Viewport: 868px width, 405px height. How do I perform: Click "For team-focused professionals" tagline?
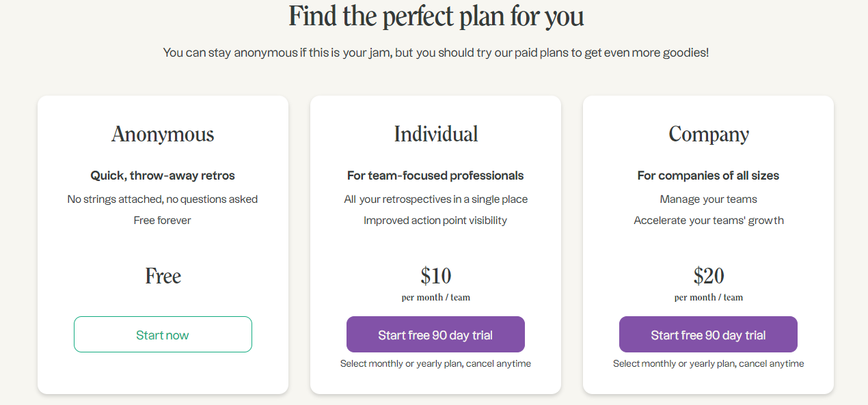pyautogui.click(x=435, y=176)
